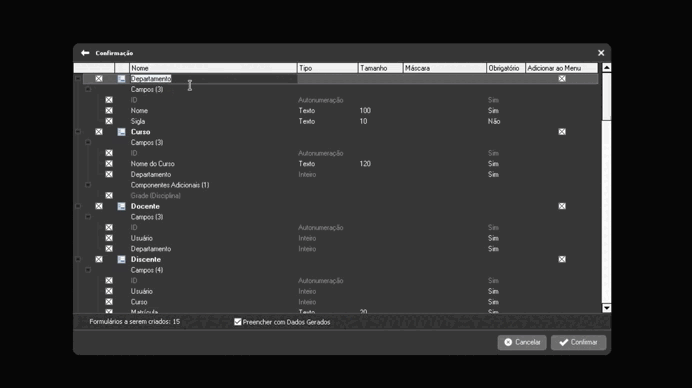
Task: Click the Cancelar button
Action: coord(522,343)
